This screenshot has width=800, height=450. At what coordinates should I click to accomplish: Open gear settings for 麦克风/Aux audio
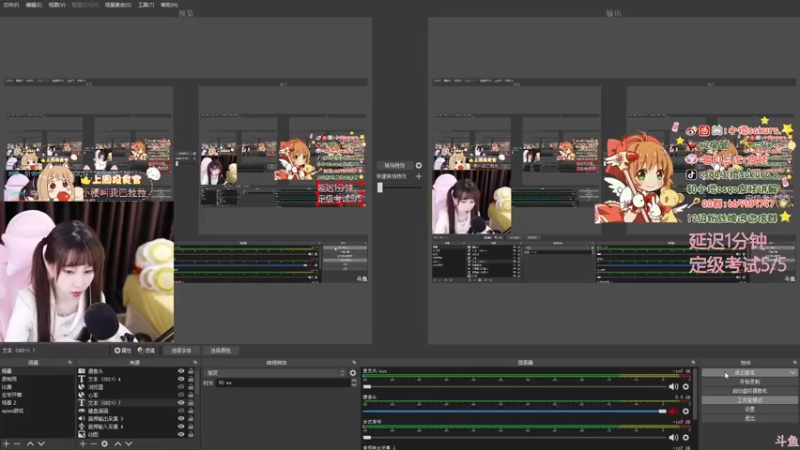pos(686,387)
